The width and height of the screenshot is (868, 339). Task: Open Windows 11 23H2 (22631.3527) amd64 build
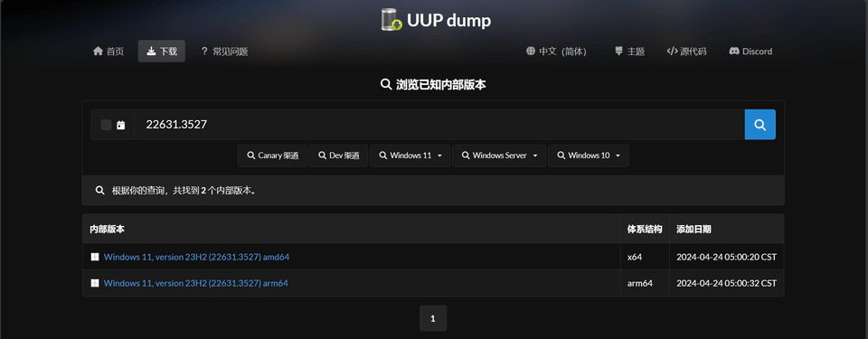[196, 257]
